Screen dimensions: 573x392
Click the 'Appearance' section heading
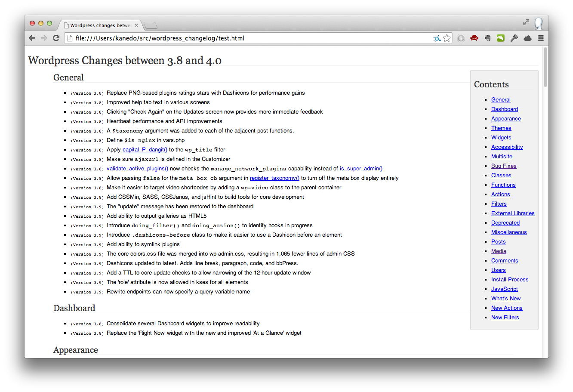coord(76,350)
